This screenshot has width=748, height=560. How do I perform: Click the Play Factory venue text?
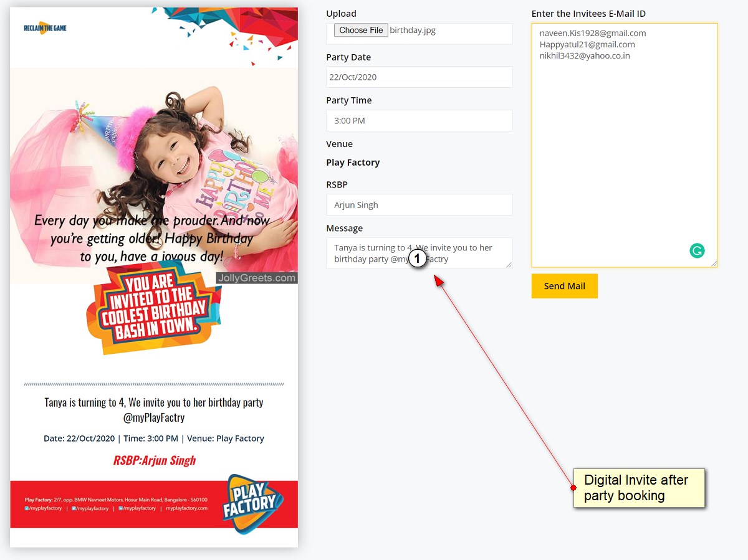tap(353, 163)
